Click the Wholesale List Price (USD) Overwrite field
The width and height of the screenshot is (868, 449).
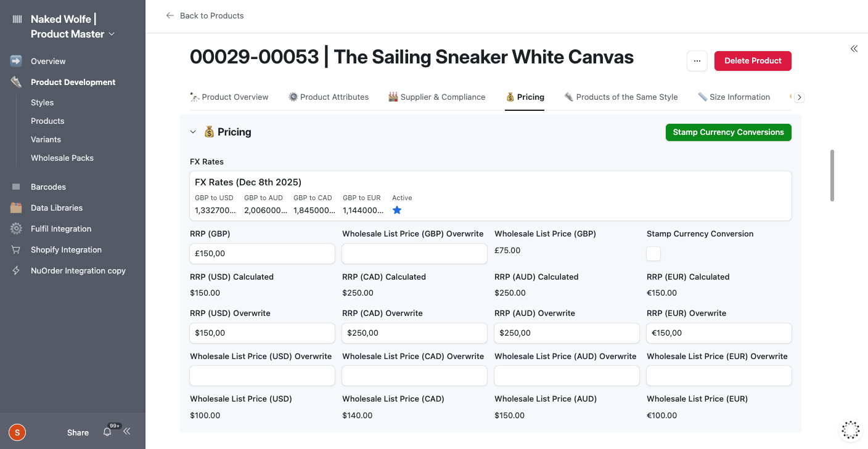click(x=262, y=376)
